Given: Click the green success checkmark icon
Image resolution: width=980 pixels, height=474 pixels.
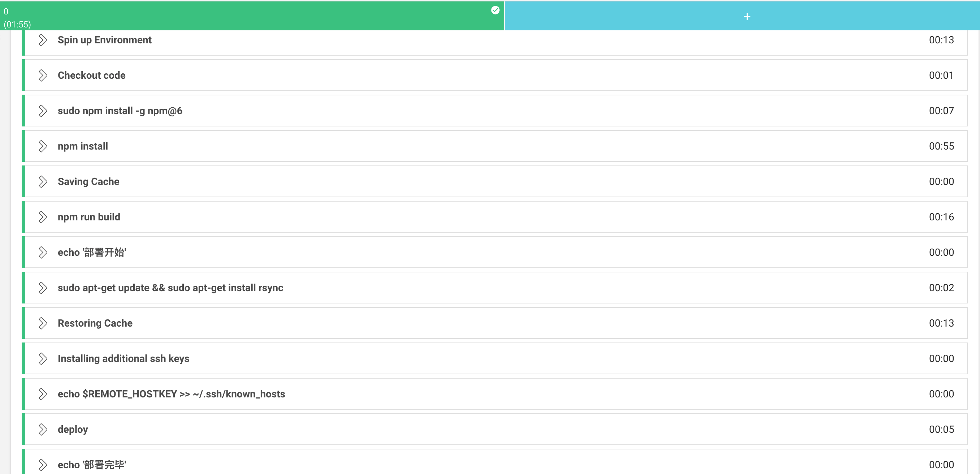Looking at the screenshot, I should [495, 10].
